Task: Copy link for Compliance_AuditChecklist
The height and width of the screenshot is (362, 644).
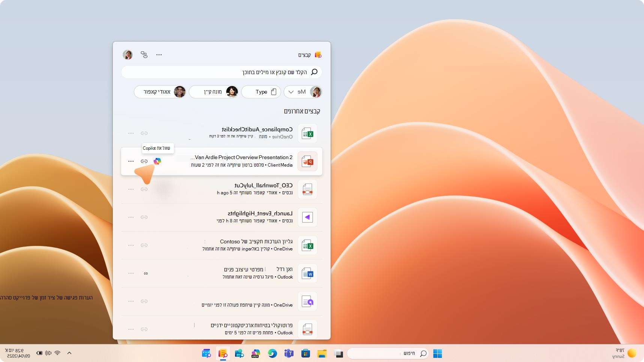Action: coord(144,133)
